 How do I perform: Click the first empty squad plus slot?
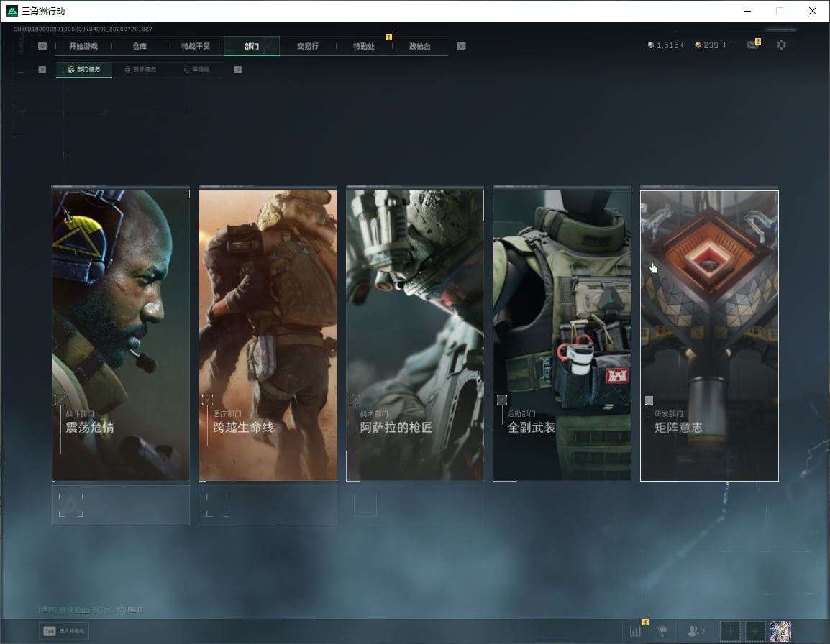[729, 631]
